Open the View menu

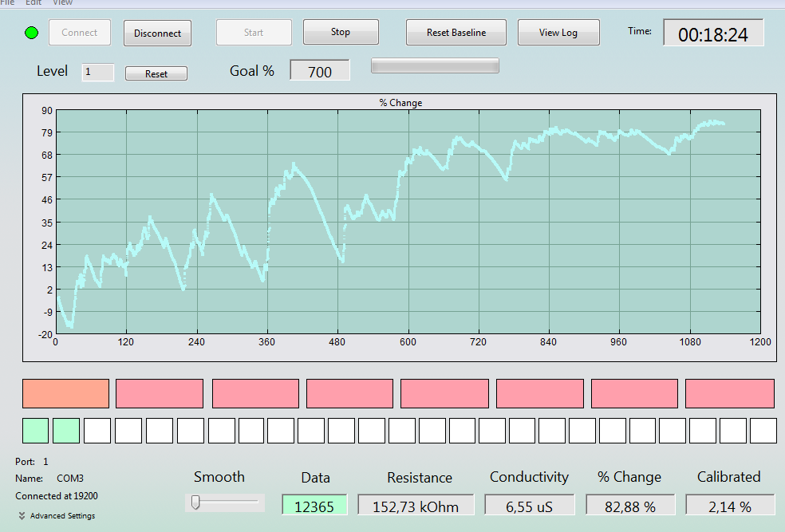click(62, 2)
